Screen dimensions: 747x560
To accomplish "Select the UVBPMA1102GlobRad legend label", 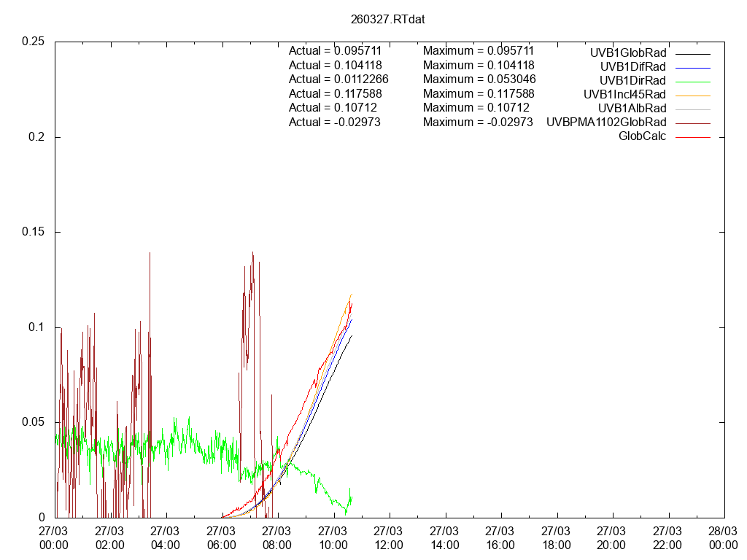I will coord(606,122).
